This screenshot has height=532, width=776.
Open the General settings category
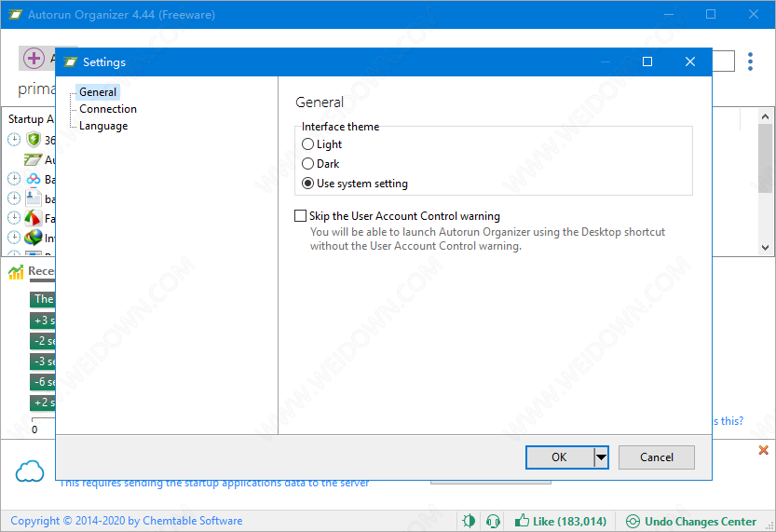pyautogui.click(x=98, y=92)
